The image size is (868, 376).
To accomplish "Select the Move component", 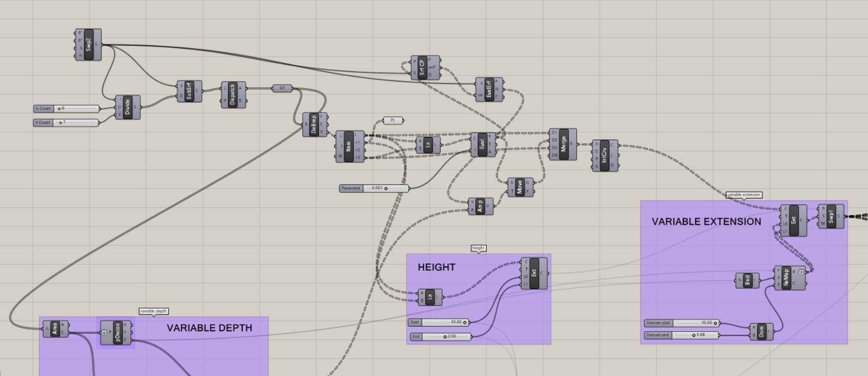I will (x=520, y=187).
